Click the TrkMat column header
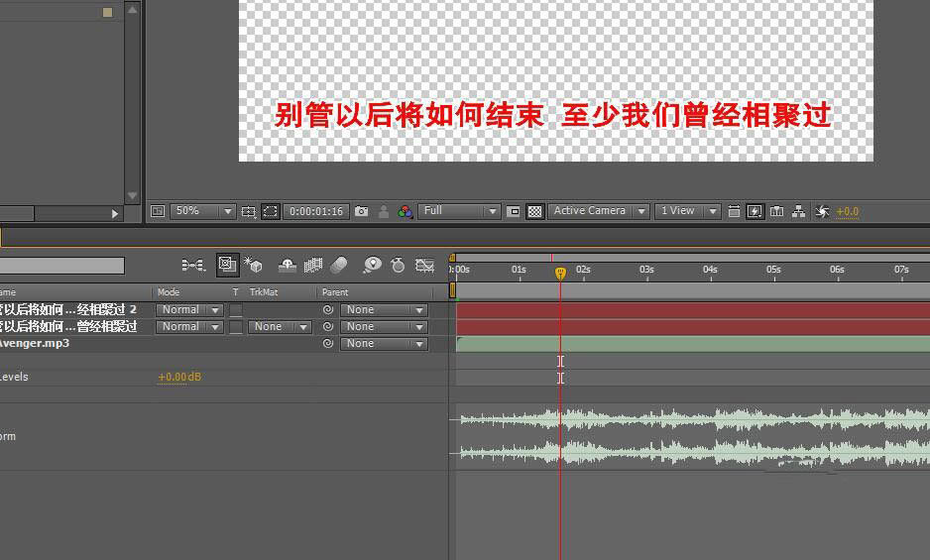 [264, 292]
